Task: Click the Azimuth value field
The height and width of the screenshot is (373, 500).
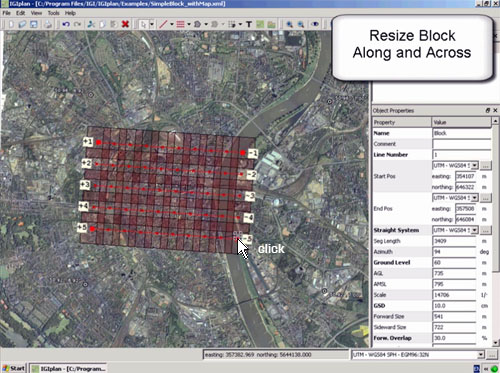Action: click(454, 252)
